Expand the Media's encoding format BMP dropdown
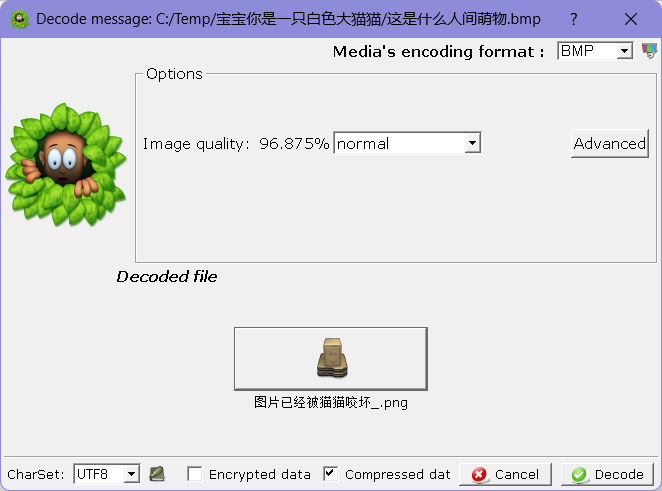 tap(595, 51)
